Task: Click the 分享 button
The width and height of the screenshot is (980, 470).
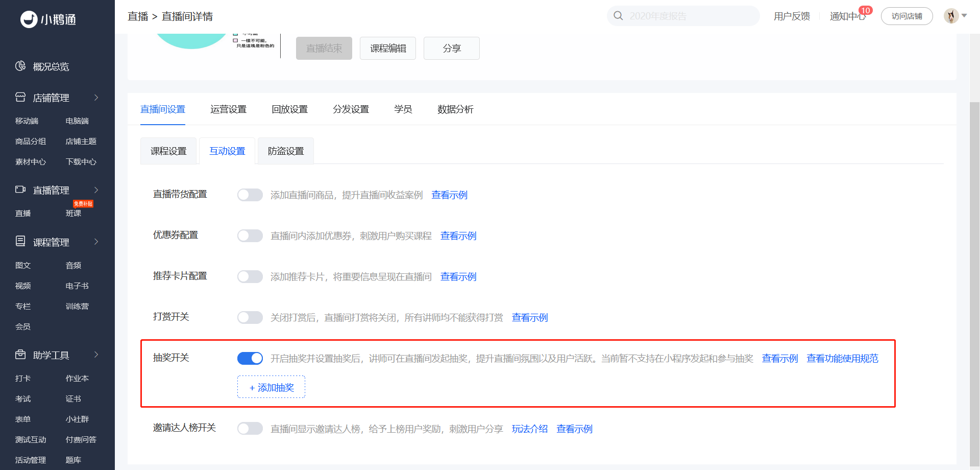Action: pos(452,48)
